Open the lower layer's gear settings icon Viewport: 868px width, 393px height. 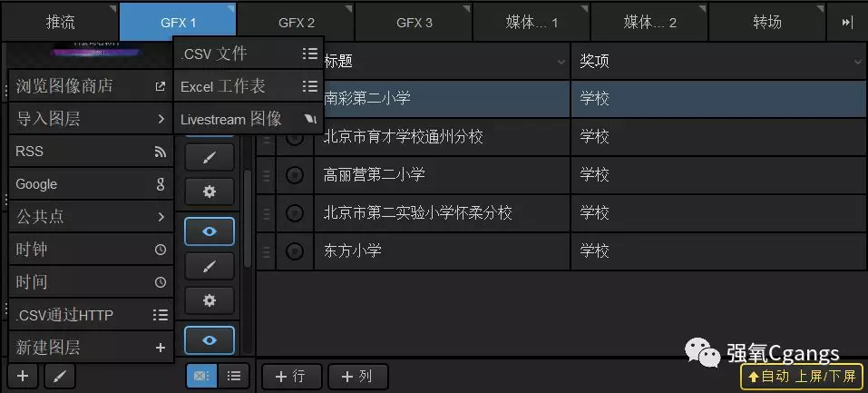tap(210, 300)
